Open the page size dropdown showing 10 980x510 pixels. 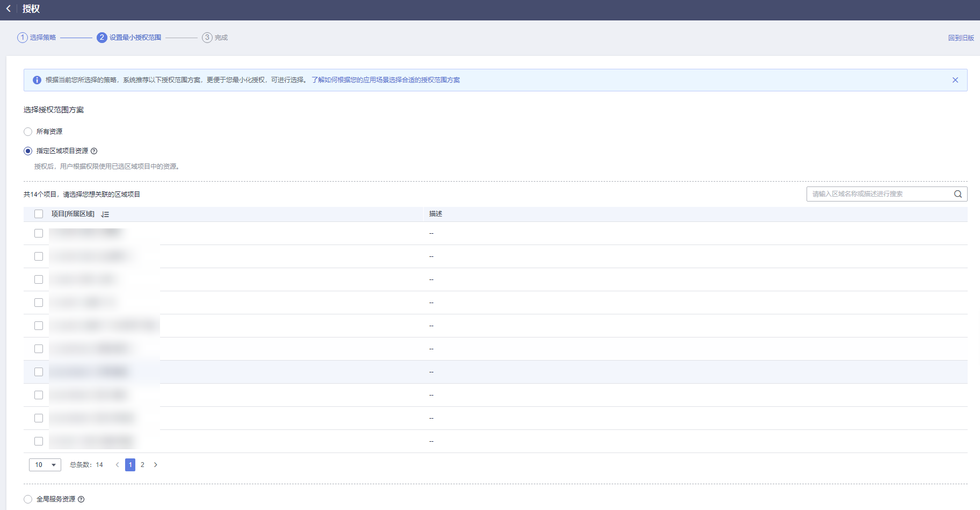[x=45, y=465]
